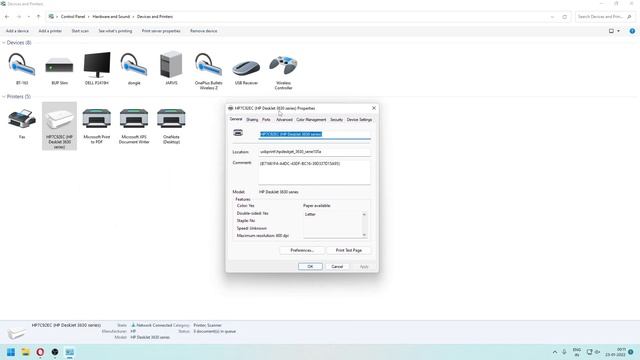Expand the address bar history dropdown
The width and height of the screenshot is (640, 360).
[x=552, y=17]
